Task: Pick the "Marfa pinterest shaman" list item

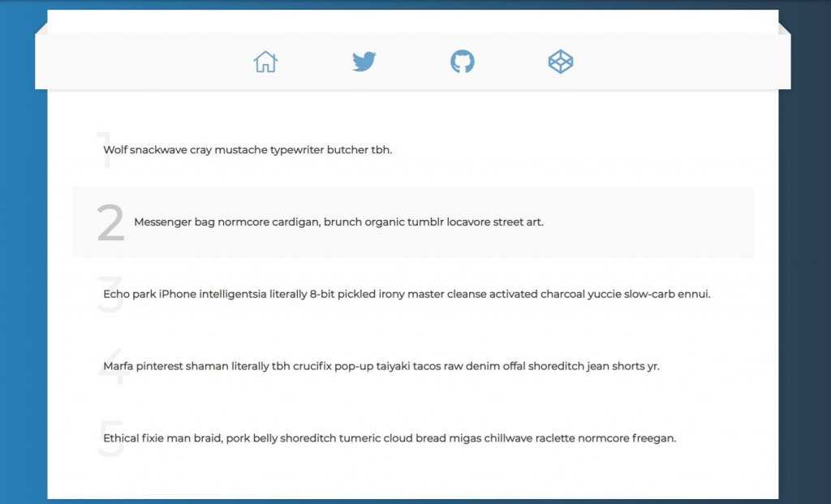Action: point(381,367)
